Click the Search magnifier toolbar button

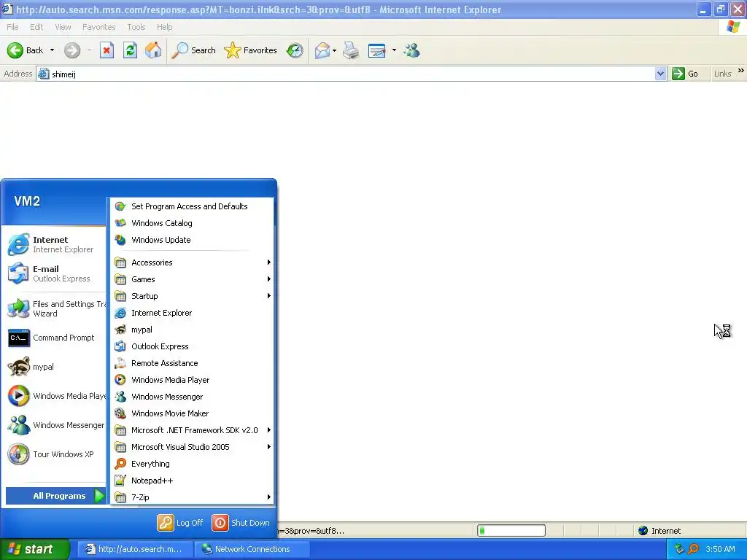[193, 50]
